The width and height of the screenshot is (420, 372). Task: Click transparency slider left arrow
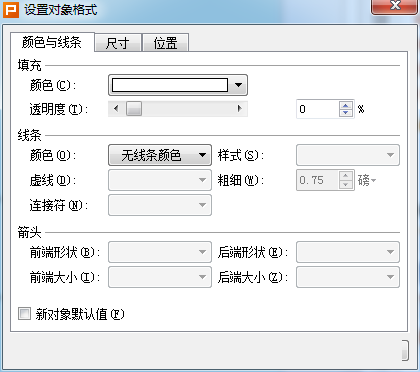click(116, 109)
